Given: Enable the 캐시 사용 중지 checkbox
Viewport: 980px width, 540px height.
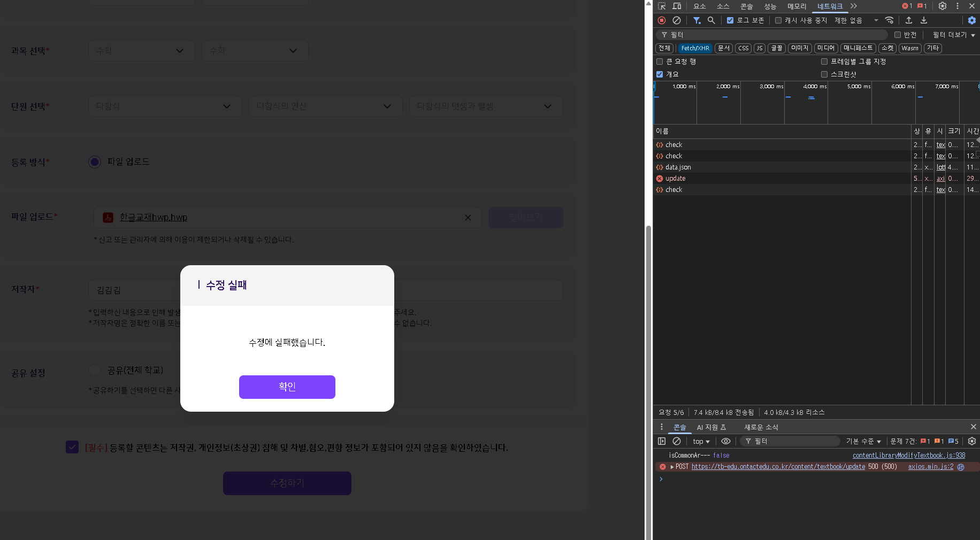Looking at the screenshot, I should (x=778, y=20).
